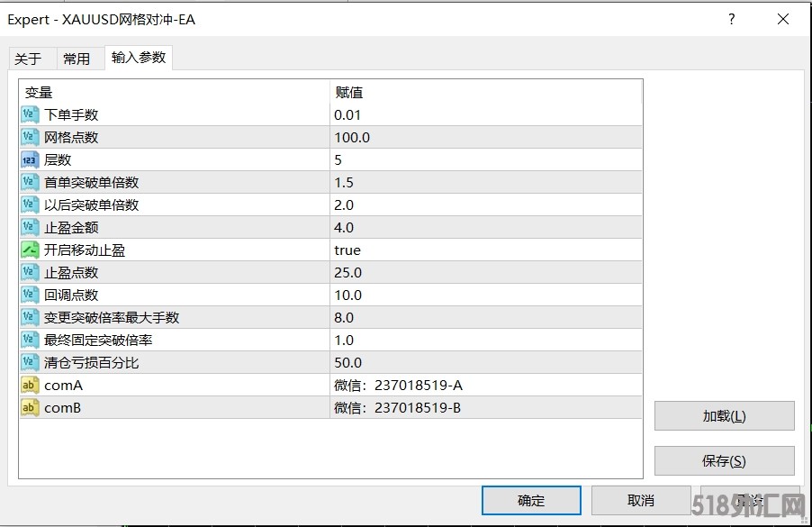Viewport: 812px width, 527px height.
Task: Click the icon beside 以后突破单倍数
Action: pyautogui.click(x=30, y=204)
